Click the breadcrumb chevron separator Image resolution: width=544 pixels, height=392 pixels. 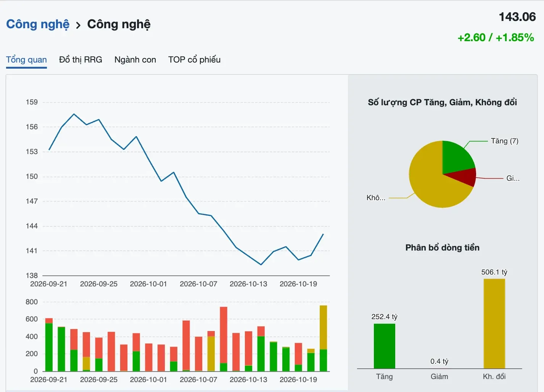click(x=78, y=26)
